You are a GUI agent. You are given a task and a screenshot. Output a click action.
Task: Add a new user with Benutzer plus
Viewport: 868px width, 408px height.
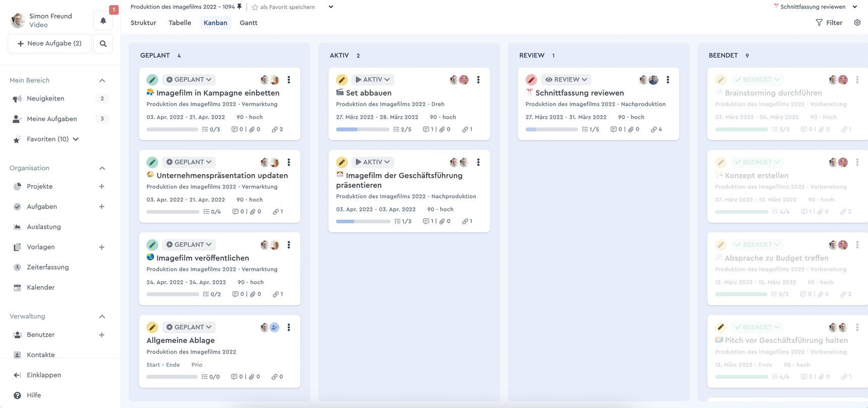[101, 335]
